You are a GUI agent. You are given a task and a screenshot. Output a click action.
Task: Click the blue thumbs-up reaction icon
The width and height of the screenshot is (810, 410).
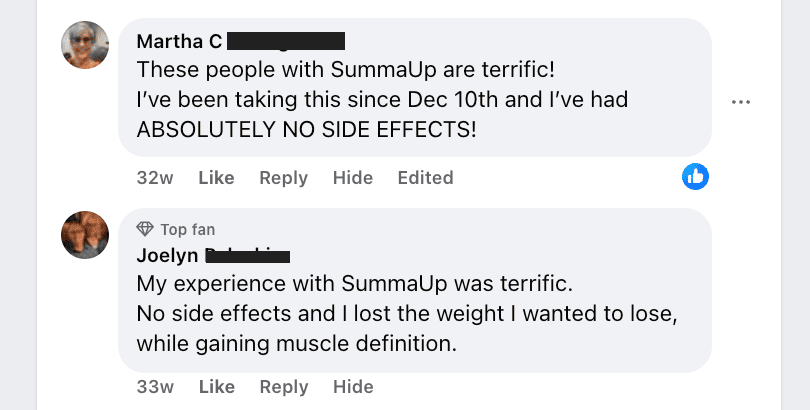coord(695,177)
